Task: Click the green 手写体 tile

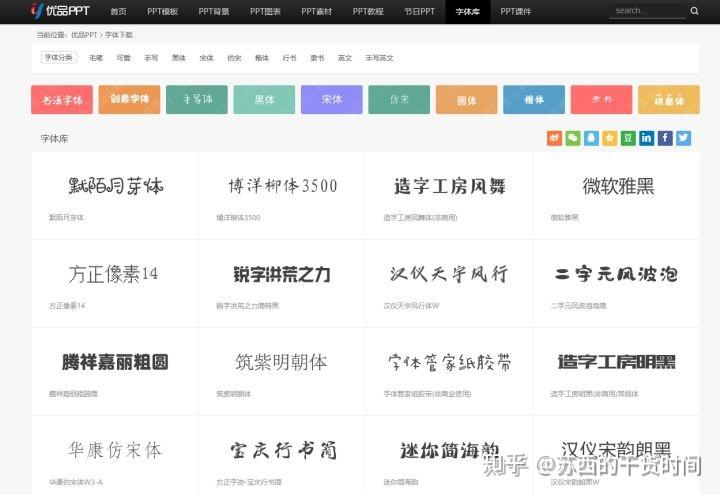Action: (x=197, y=99)
